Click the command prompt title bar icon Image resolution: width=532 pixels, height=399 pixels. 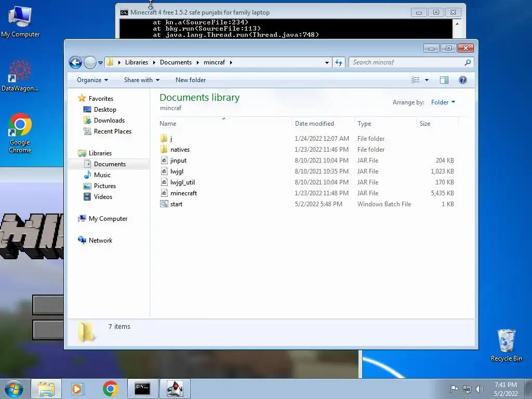[x=124, y=12]
